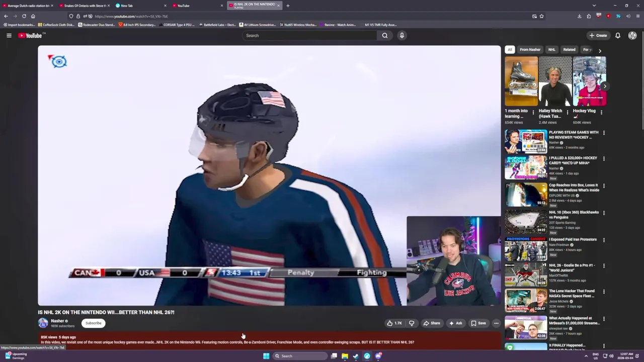The width and height of the screenshot is (644, 362).
Task: Switch to Average Dutch radio station tab
Action: [28, 6]
